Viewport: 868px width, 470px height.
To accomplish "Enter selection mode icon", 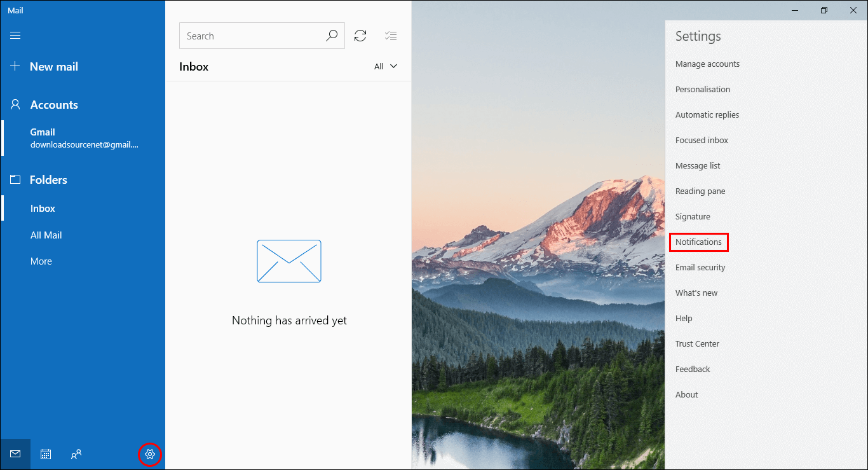I will (391, 36).
